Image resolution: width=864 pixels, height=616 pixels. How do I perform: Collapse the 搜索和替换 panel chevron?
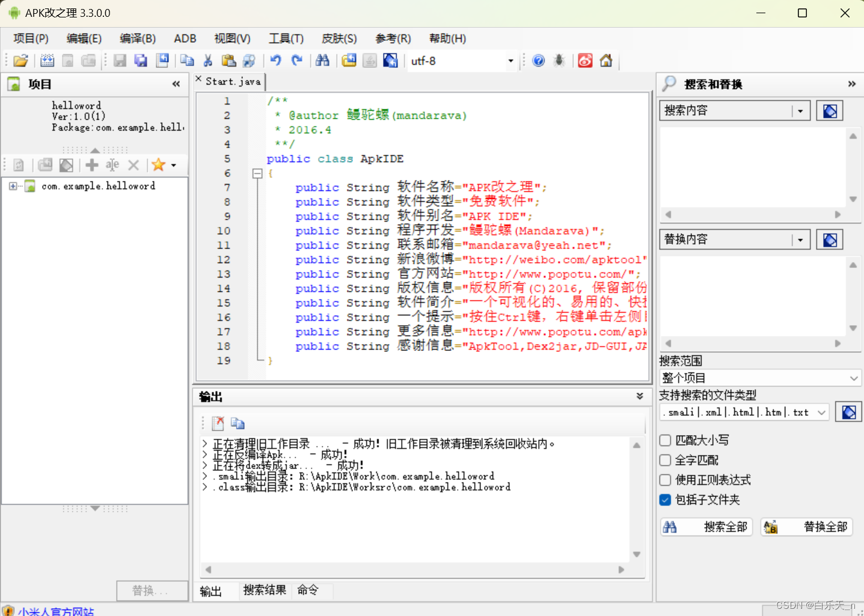point(852,84)
